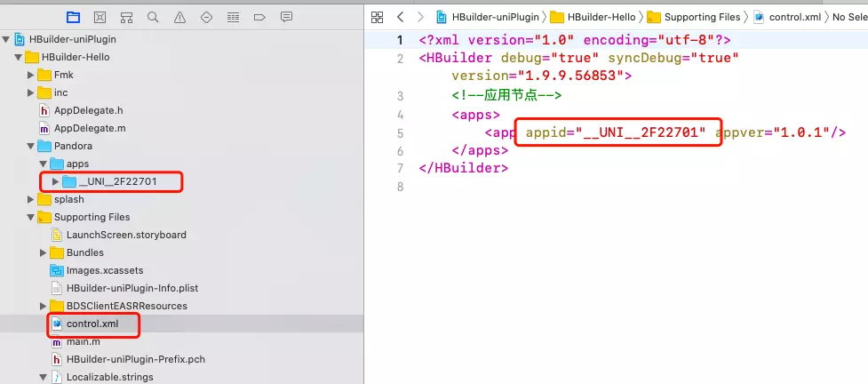Click the related items grid icon

point(377,17)
